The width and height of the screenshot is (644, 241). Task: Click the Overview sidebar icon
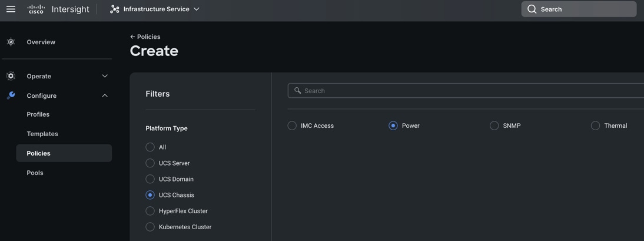click(11, 42)
